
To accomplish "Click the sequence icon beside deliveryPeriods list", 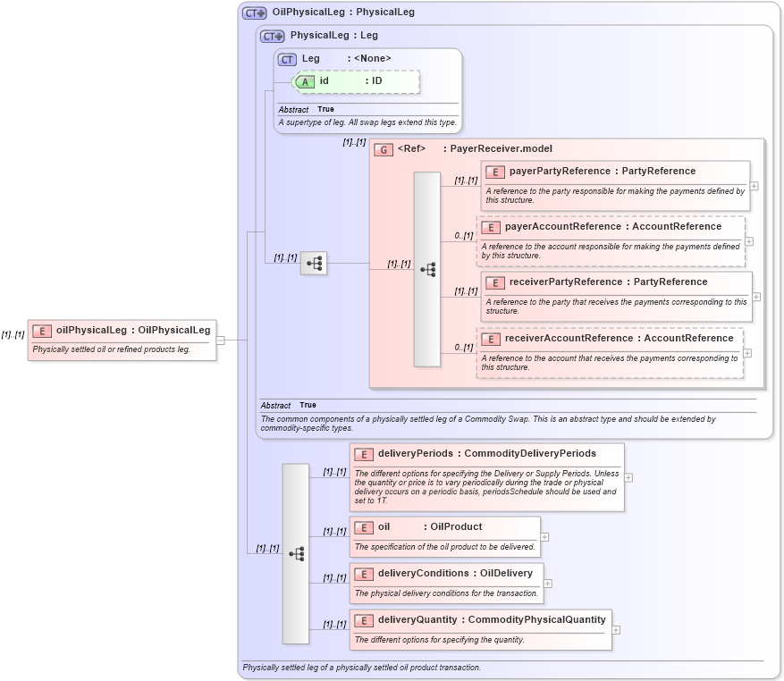I will (296, 553).
